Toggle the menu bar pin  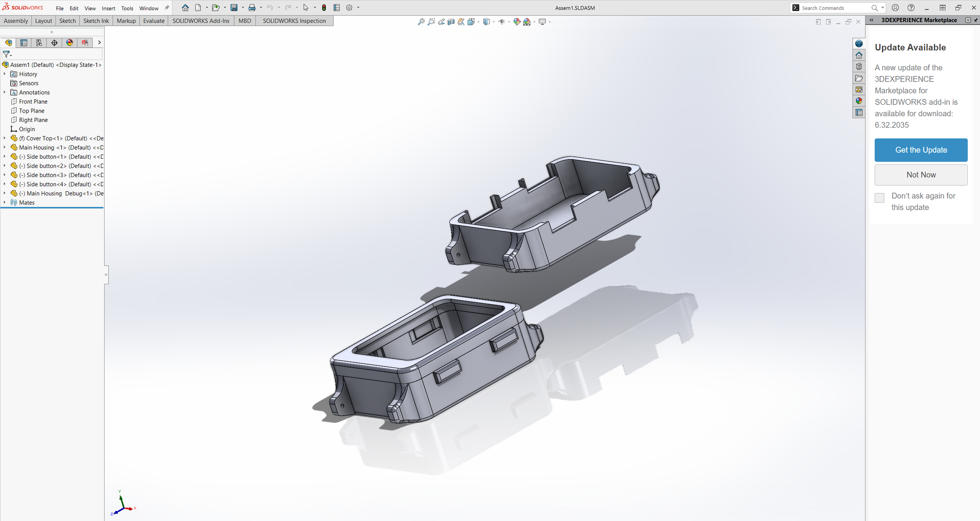(167, 8)
